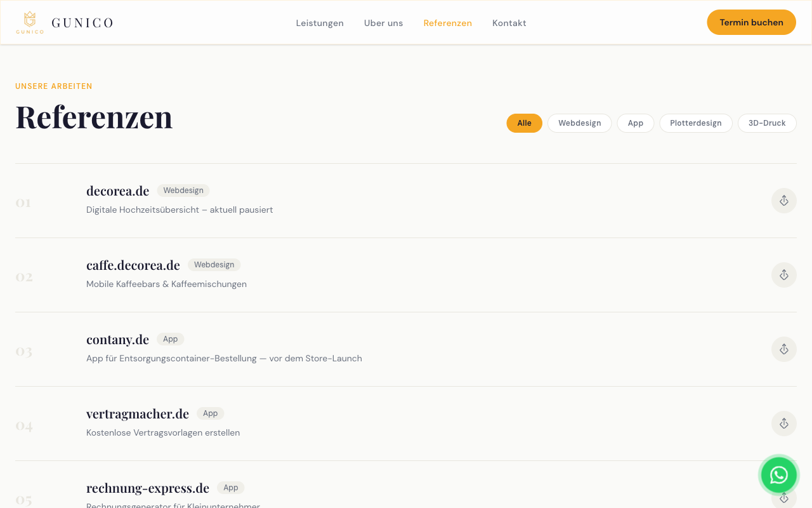Click the App tag beside contany.de
812x508 pixels.
(171, 339)
